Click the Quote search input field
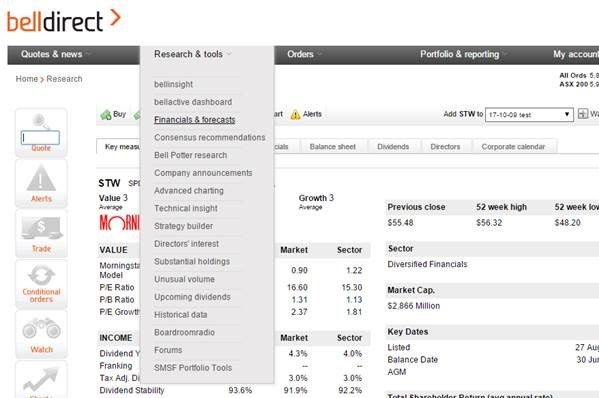The height and width of the screenshot is (398, 599). [40, 138]
